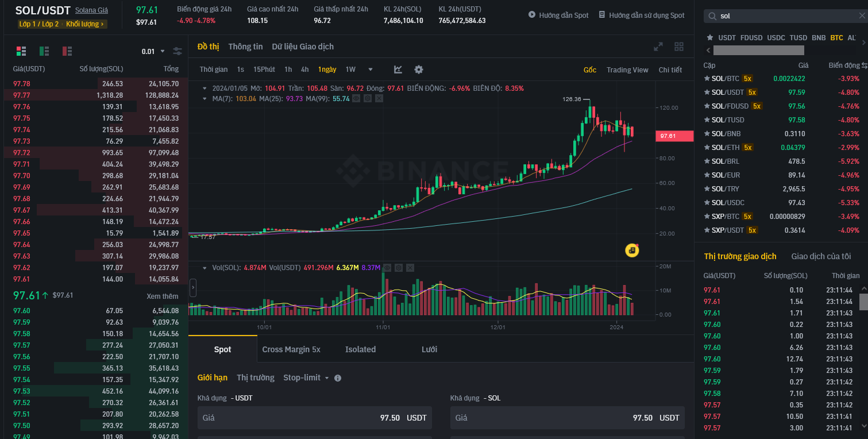Open Hướng dẫn Spot tutorial link
This screenshot has height=439, width=868.
[x=558, y=16]
